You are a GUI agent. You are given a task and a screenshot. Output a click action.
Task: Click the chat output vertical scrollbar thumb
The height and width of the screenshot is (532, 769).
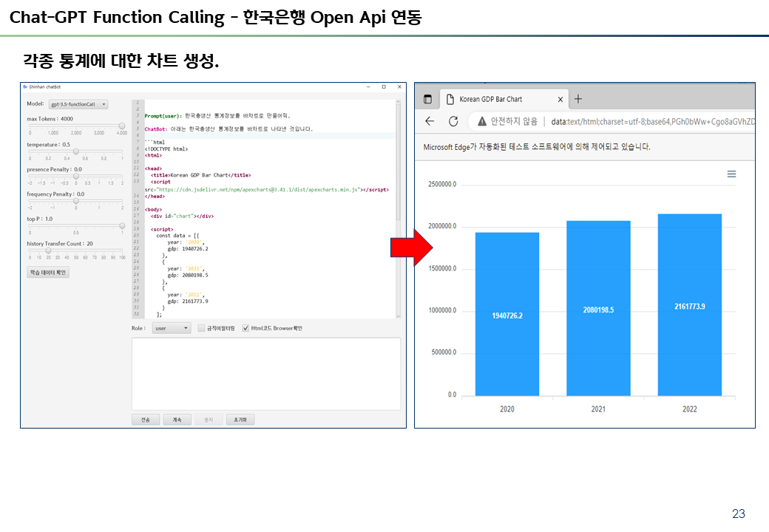click(399, 162)
